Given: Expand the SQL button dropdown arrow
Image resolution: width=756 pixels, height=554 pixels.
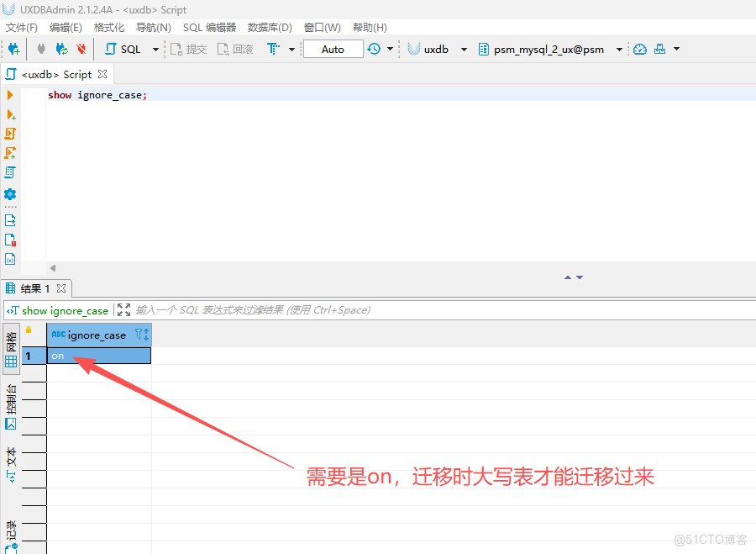Looking at the screenshot, I should (155, 50).
